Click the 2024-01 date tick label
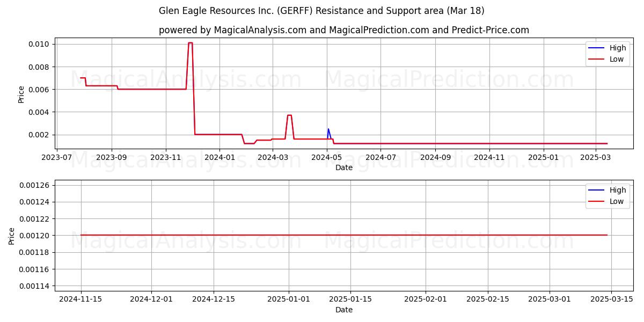Viewport: 644px width, 322px height. 219,158
